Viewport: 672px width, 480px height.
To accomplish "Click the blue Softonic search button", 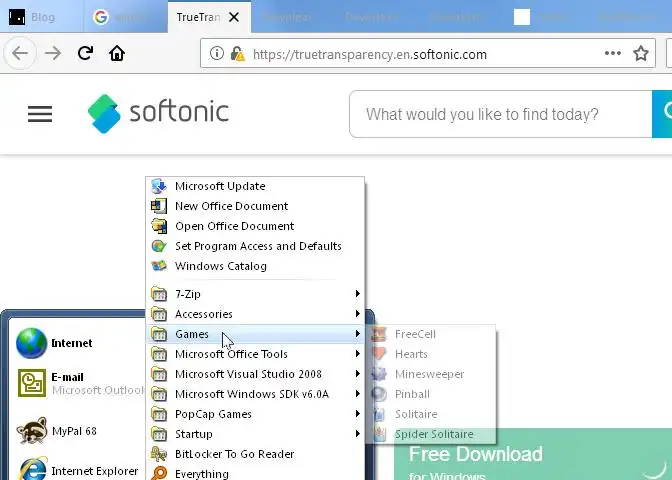I will tap(662, 114).
